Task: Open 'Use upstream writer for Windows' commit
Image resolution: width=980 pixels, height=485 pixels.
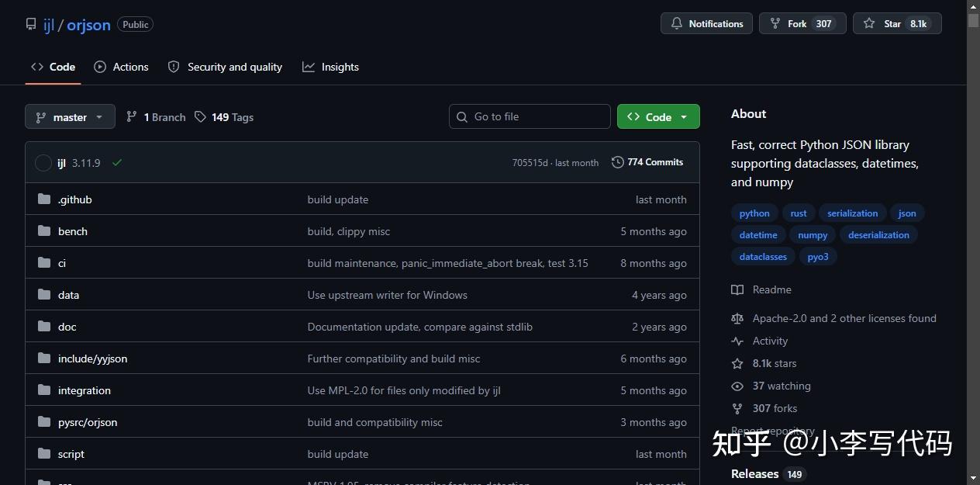Action: [388, 295]
